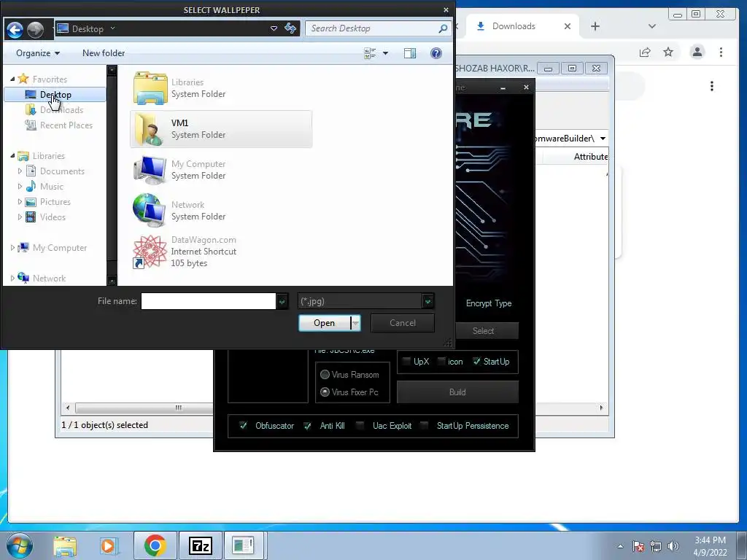
Task: Open Chrome profile avatar icon
Action: (697, 52)
